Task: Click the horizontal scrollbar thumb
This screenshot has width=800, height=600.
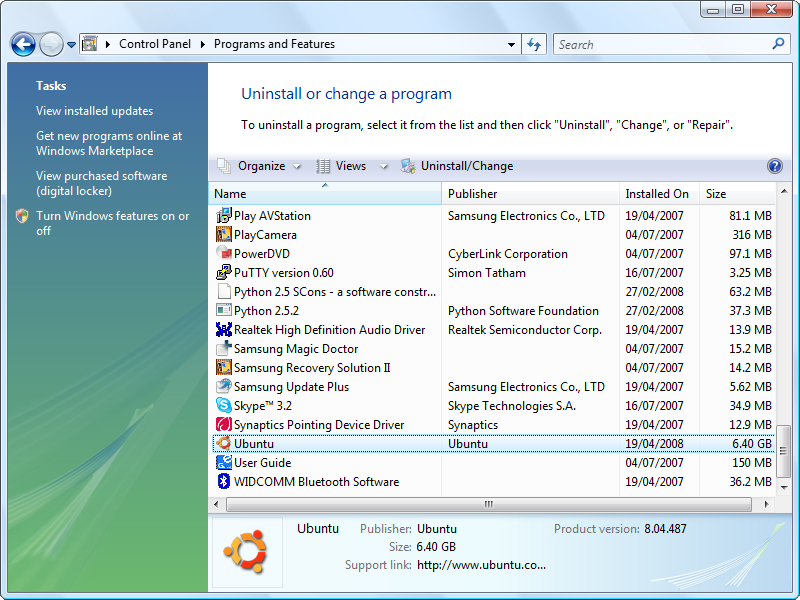Action: [488, 504]
